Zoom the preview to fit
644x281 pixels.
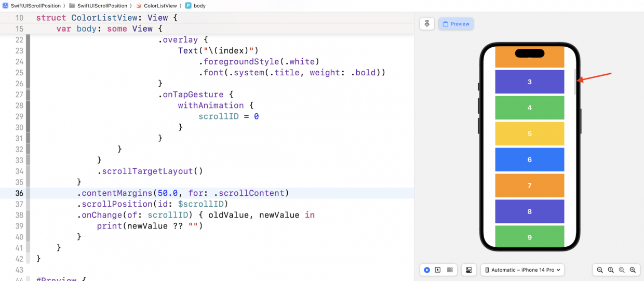pyautogui.click(x=622, y=270)
